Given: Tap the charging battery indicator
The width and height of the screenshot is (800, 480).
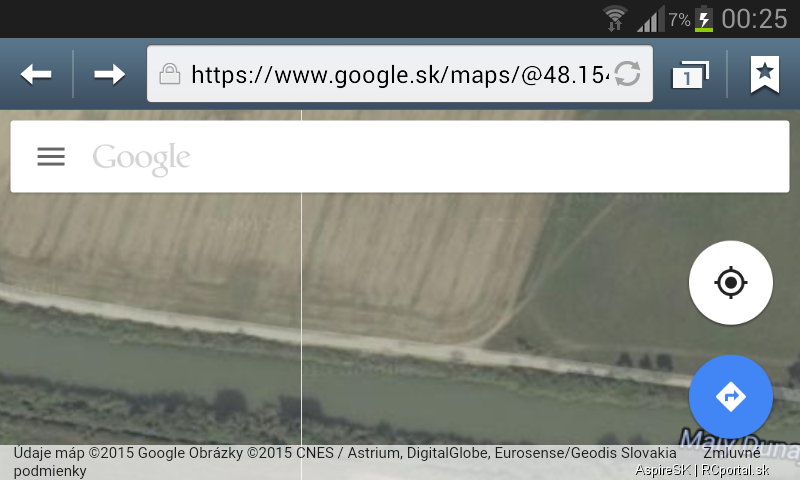Looking at the screenshot, I should pyautogui.click(x=704, y=19).
